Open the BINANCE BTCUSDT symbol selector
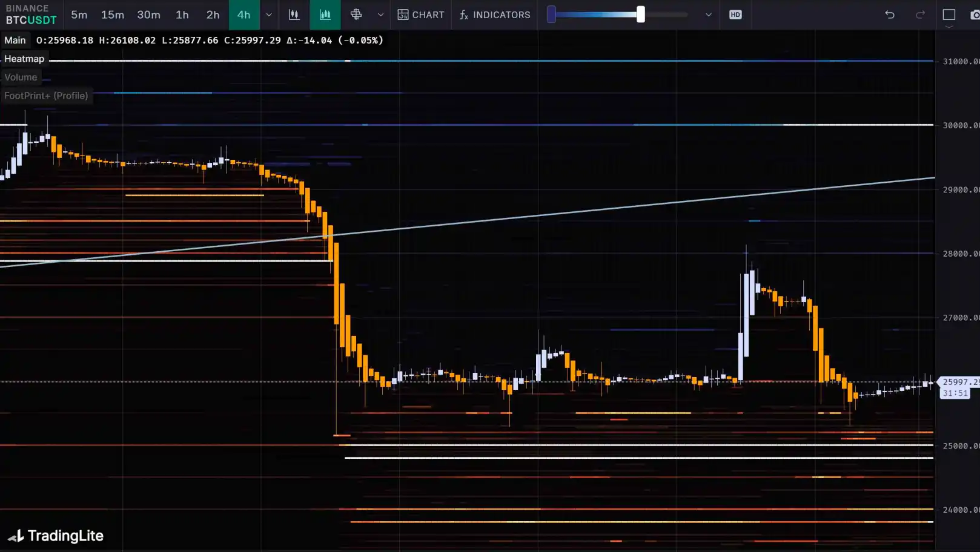Viewport: 980px width, 552px height. [31, 15]
